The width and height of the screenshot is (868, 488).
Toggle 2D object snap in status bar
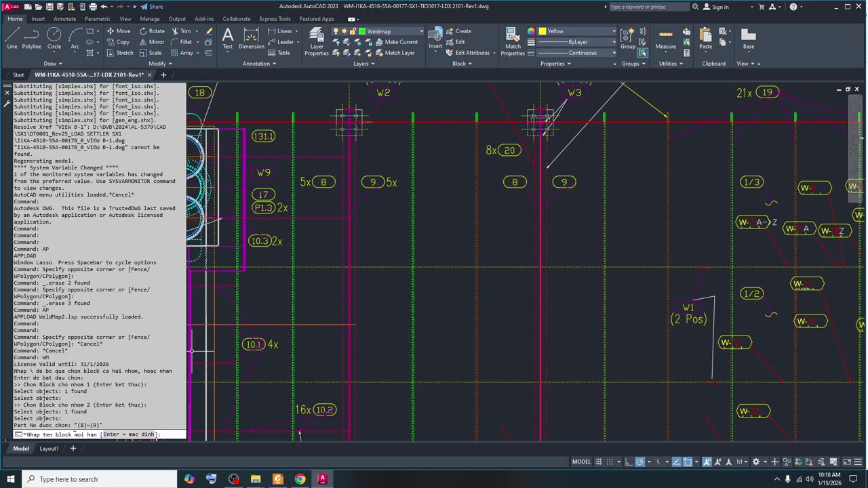coord(688,462)
